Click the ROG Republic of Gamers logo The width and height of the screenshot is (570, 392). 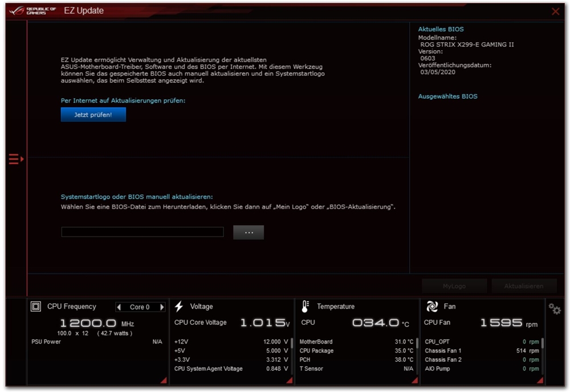tap(33, 11)
